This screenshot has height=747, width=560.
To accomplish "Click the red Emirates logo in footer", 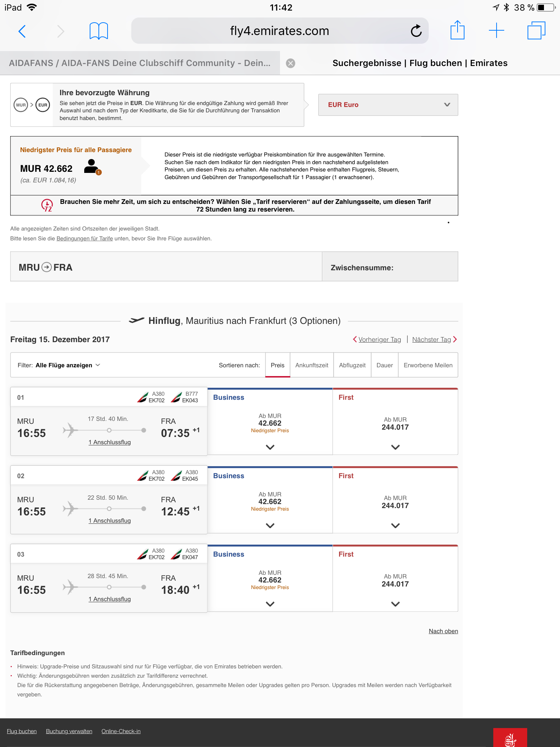I will click(510, 738).
